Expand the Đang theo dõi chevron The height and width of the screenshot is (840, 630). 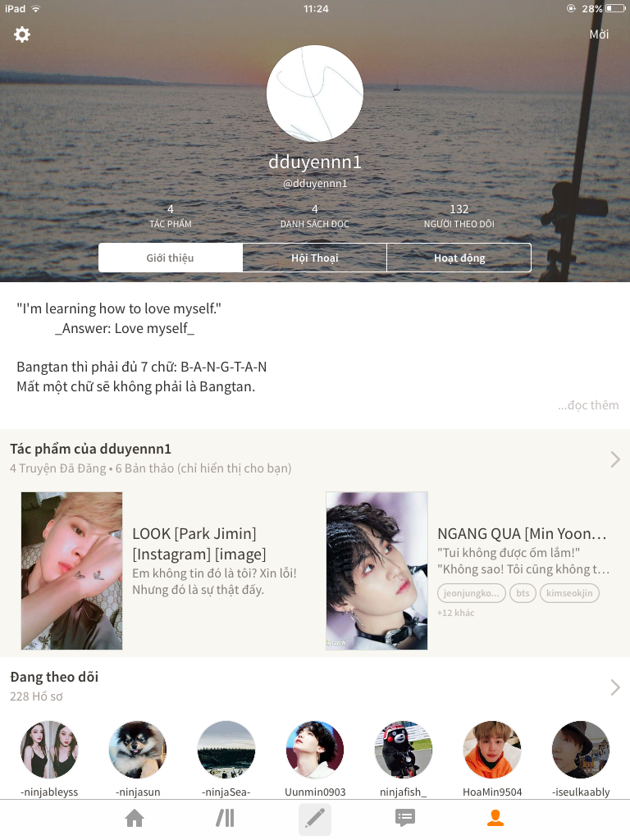615,687
